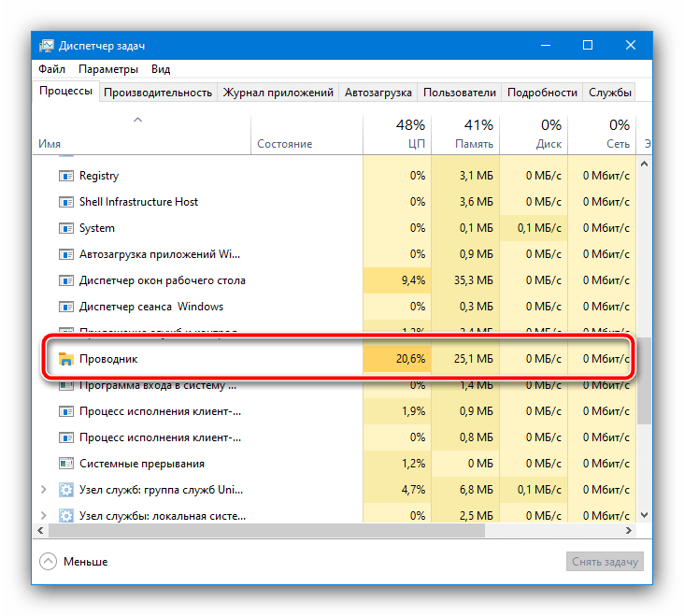This screenshot has width=684, height=616.
Task: Click the System process icon
Action: 65,228
